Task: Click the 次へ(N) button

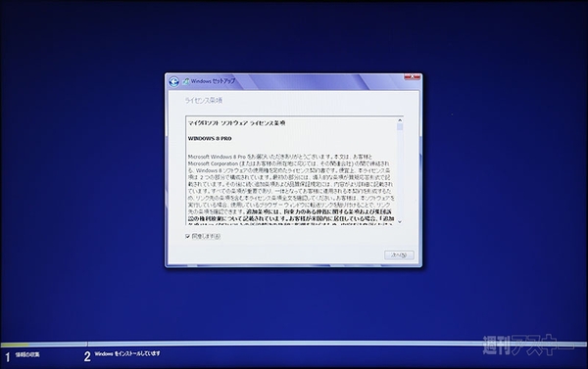Action: (399, 255)
